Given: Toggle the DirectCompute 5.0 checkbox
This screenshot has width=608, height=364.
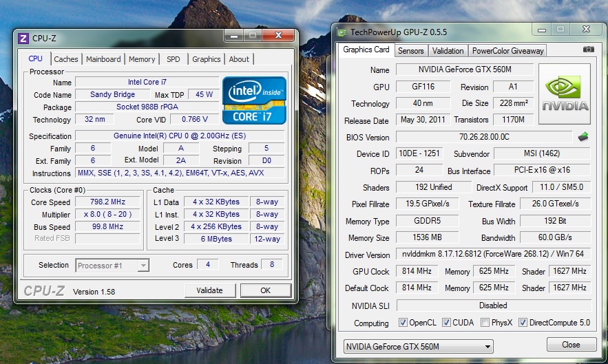Looking at the screenshot, I should 523,323.
